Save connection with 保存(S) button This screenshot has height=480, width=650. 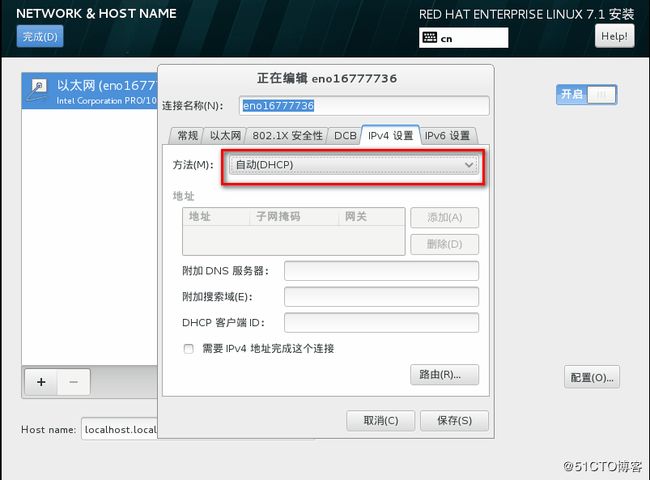point(454,421)
